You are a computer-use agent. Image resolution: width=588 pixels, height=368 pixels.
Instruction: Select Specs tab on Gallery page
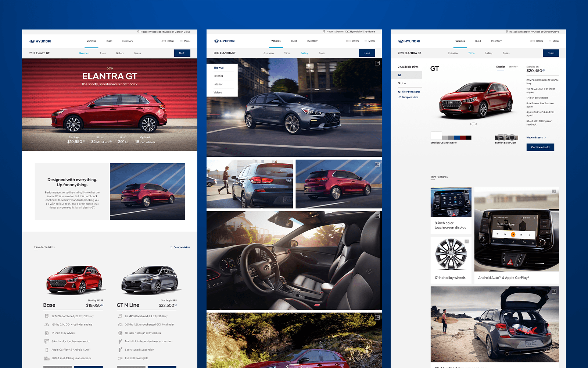pos(322,53)
